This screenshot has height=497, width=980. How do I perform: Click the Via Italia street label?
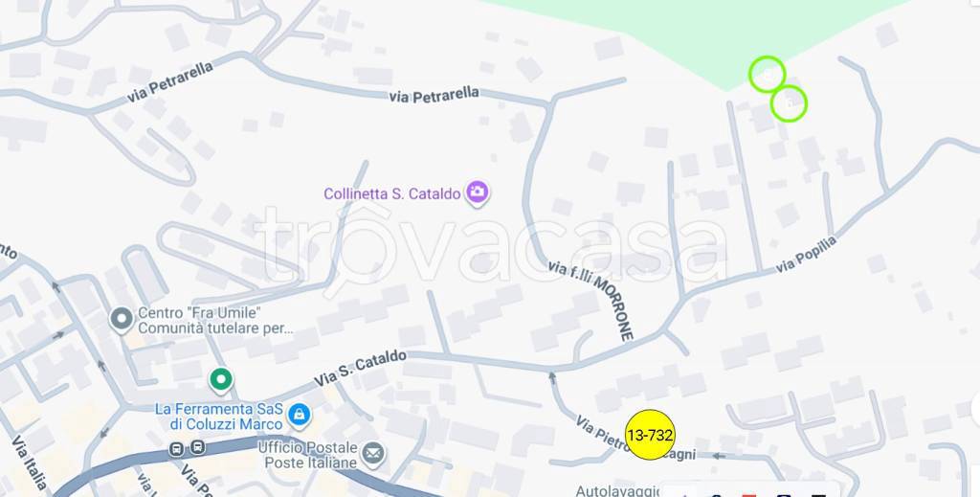(29, 463)
